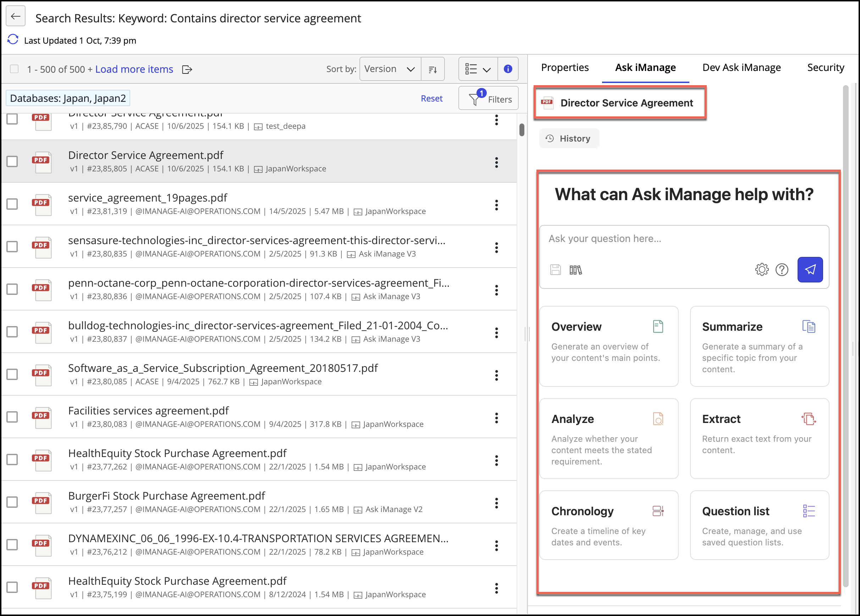The height and width of the screenshot is (616, 860).
Task: Switch to the Properties tab
Action: pyautogui.click(x=564, y=67)
